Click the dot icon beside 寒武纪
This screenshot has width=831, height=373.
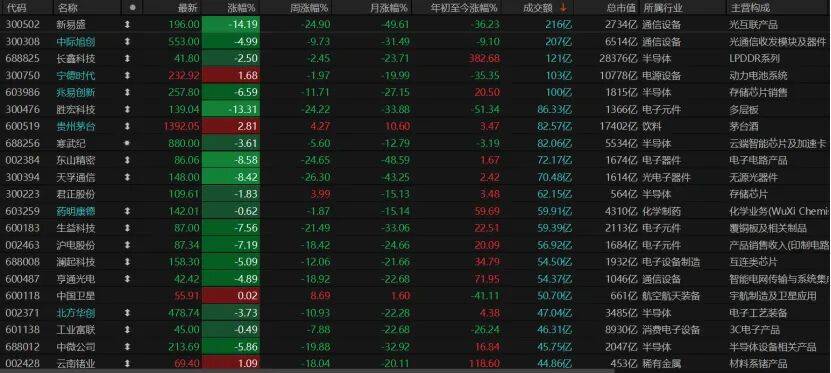pyautogui.click(x=127, y=143)
